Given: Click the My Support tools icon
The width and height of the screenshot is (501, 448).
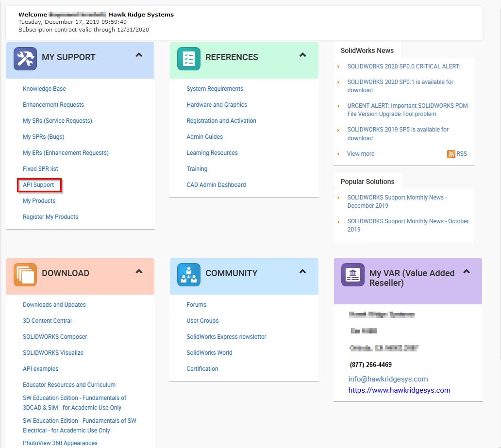Looking at the screenshot, I should point(25,59).
